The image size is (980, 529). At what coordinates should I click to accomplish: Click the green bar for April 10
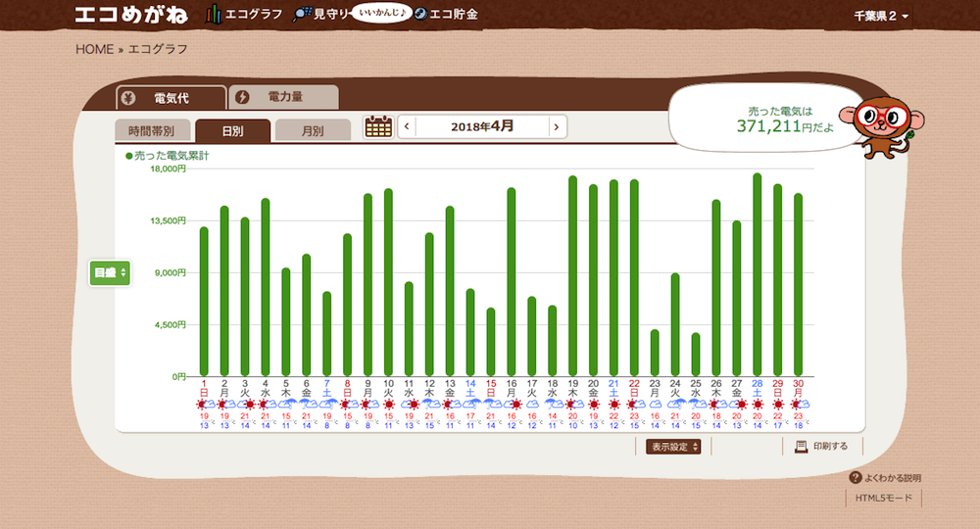388,282
